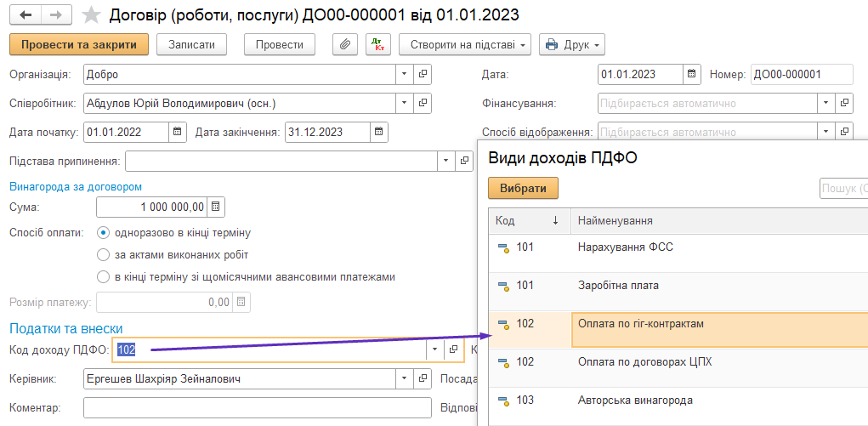Select 'одноразово в кінці терміну' payment option

click(104, 232)
